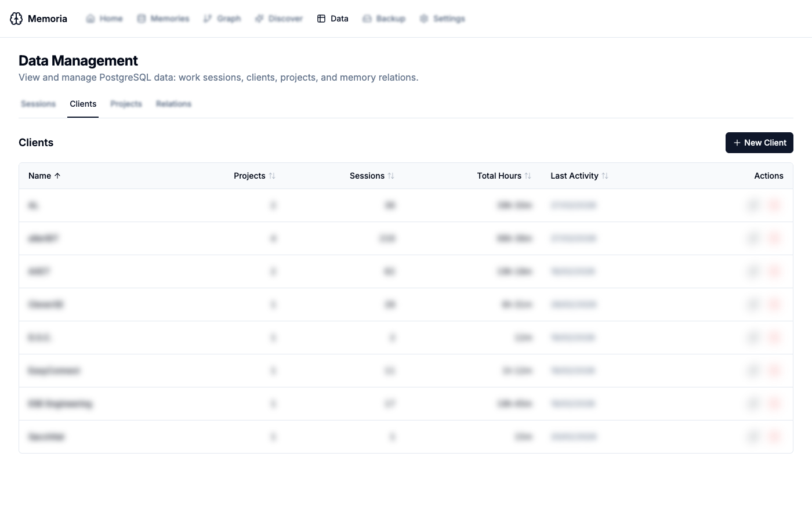Click the Memoria brain logo

point(16,19)
